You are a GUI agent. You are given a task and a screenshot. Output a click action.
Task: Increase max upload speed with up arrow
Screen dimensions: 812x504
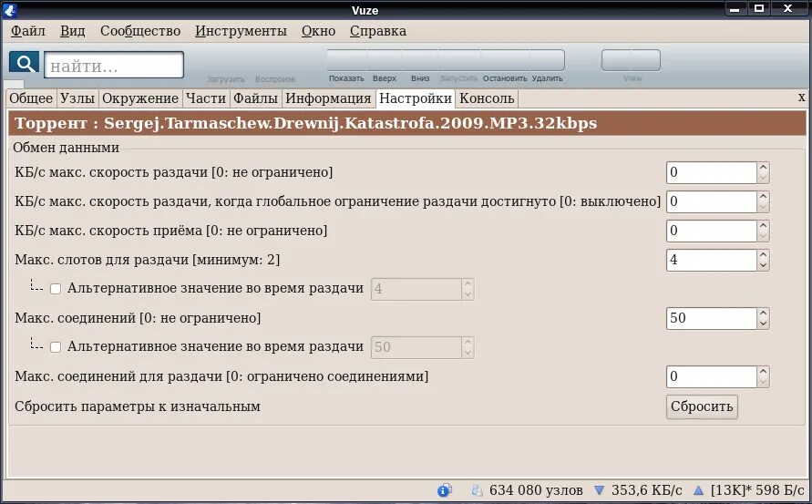[x=763, y=168]
